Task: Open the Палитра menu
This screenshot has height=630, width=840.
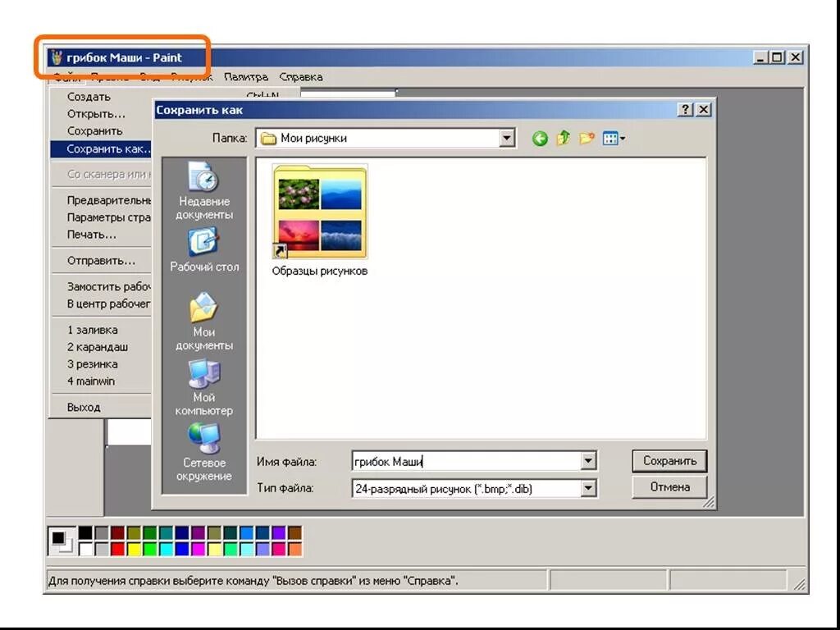Action: pyautogui.click(x=246, y=77)
